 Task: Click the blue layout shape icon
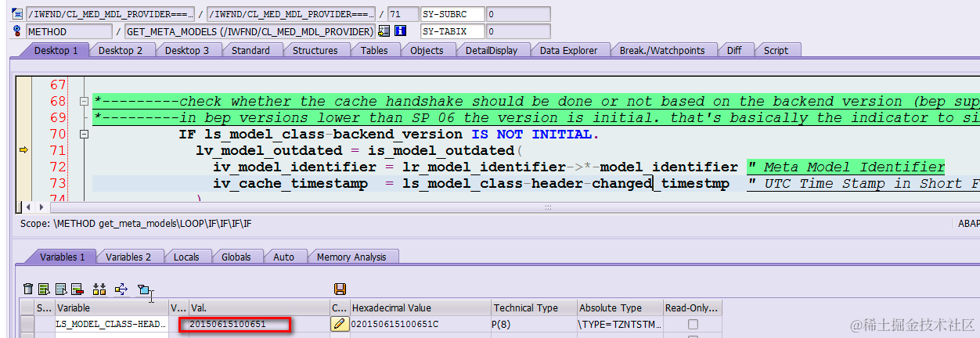coord(143,289)
